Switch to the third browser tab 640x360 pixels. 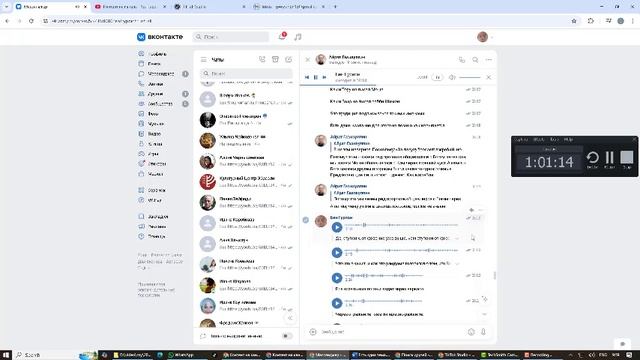pyautogui.click(x=210, y=7)
